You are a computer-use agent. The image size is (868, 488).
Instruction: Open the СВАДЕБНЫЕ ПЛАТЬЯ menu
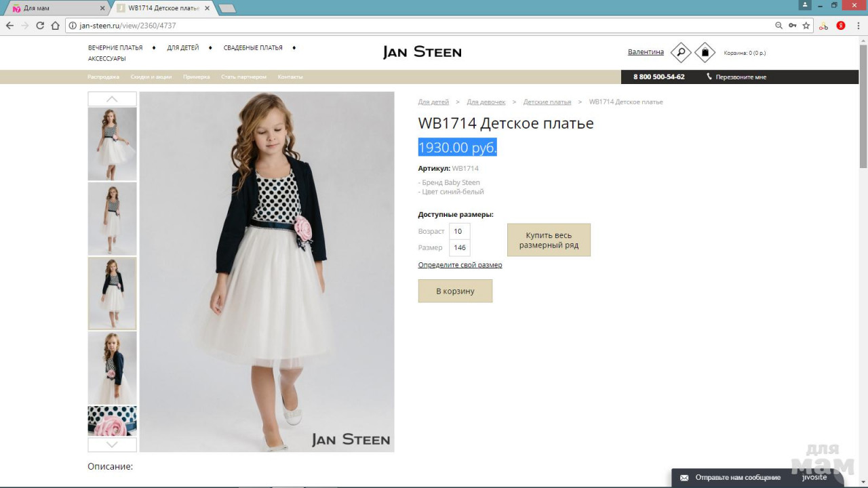[253, 48]
